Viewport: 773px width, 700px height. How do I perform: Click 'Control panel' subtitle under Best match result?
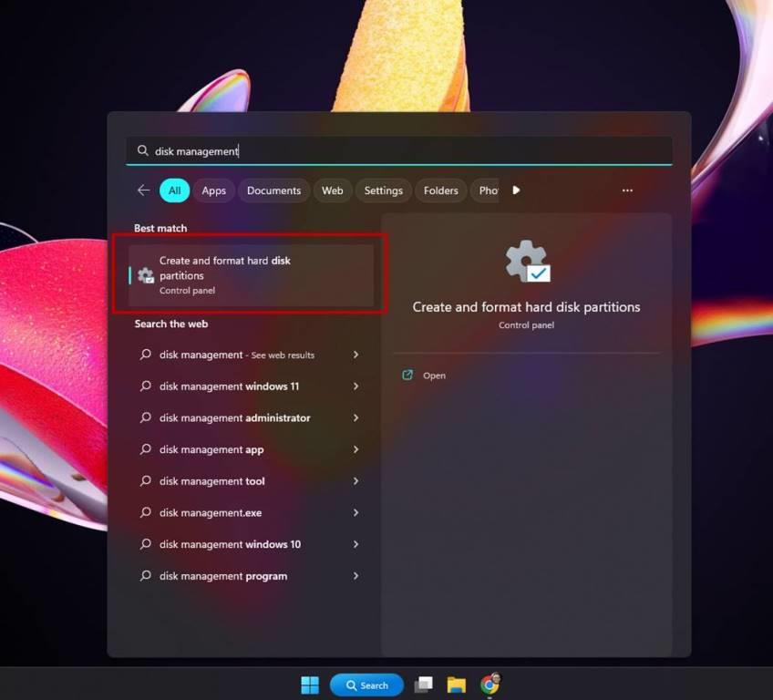click(188, 291)
